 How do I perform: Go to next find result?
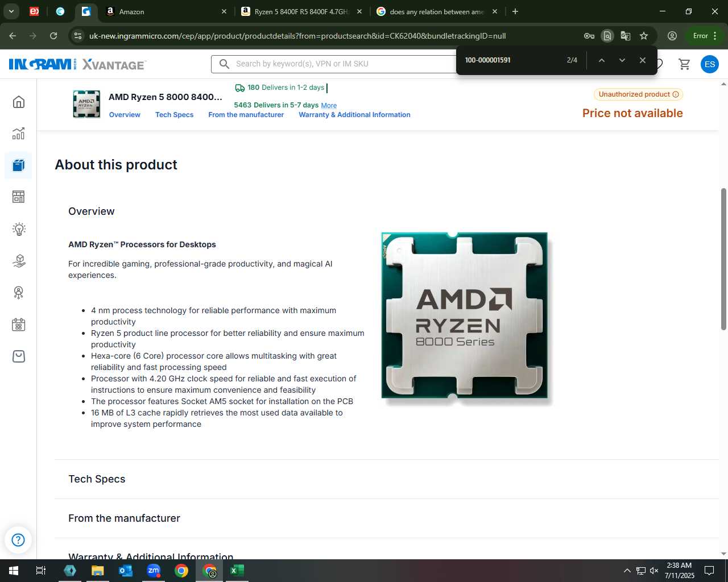(x=622, y=60)
